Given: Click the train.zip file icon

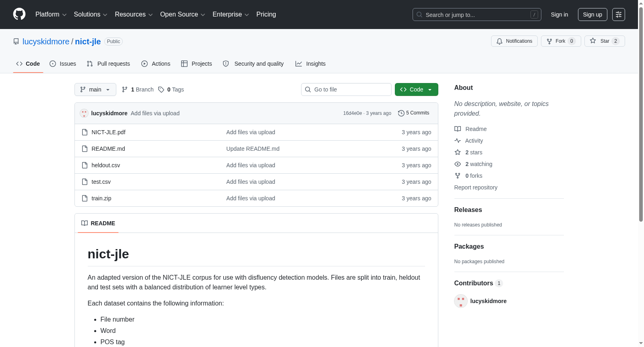Looking at the screenshot, I should click(x=85, y=198).
